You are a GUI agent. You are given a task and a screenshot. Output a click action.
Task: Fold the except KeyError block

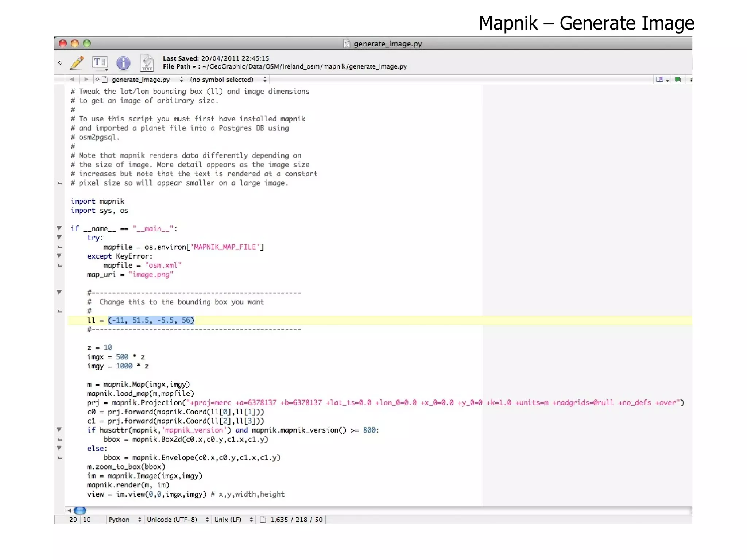(59, 256)
